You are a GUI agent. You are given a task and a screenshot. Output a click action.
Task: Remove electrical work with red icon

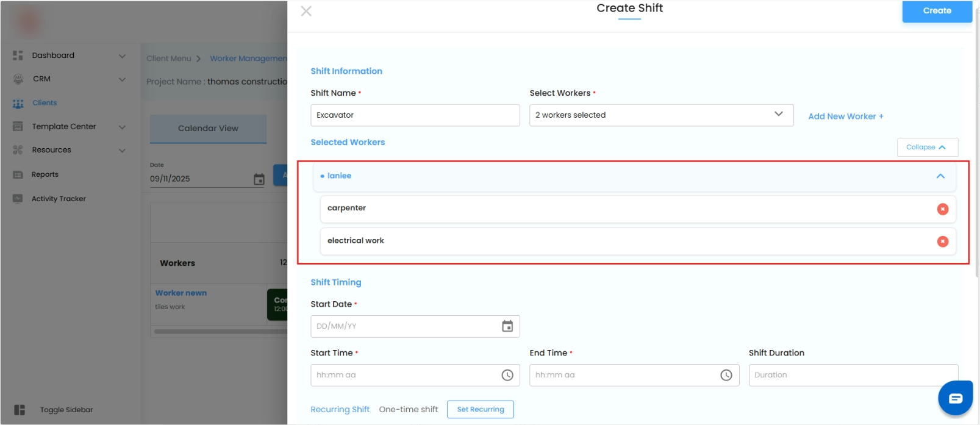942,241
